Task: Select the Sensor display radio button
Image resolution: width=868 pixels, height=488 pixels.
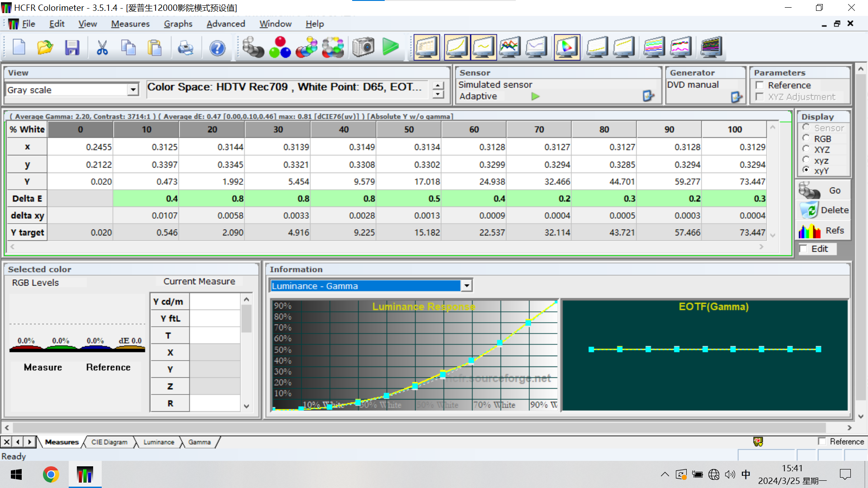Action: [806, 127]
